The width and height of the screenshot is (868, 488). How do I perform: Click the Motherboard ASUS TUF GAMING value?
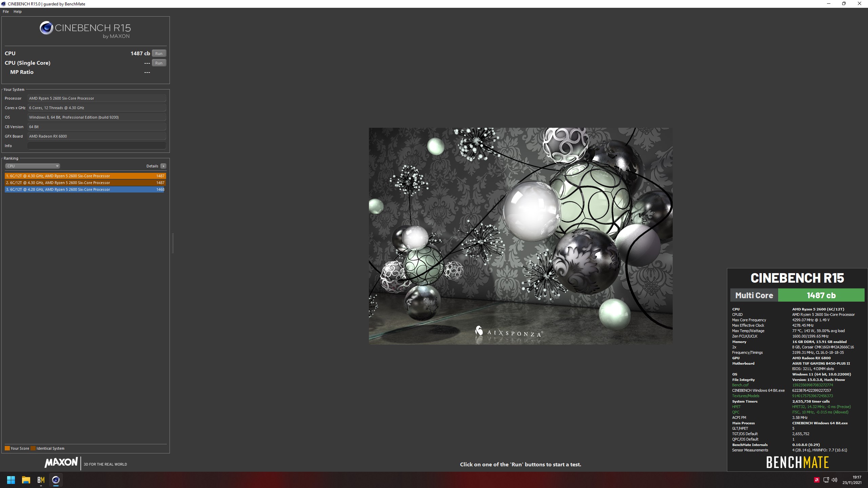click(x=821, y=363)
